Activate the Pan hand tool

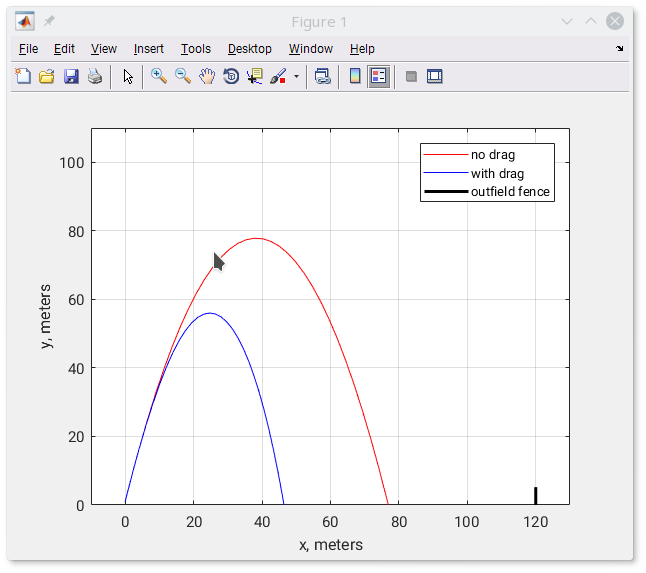(x=207, y=76)
